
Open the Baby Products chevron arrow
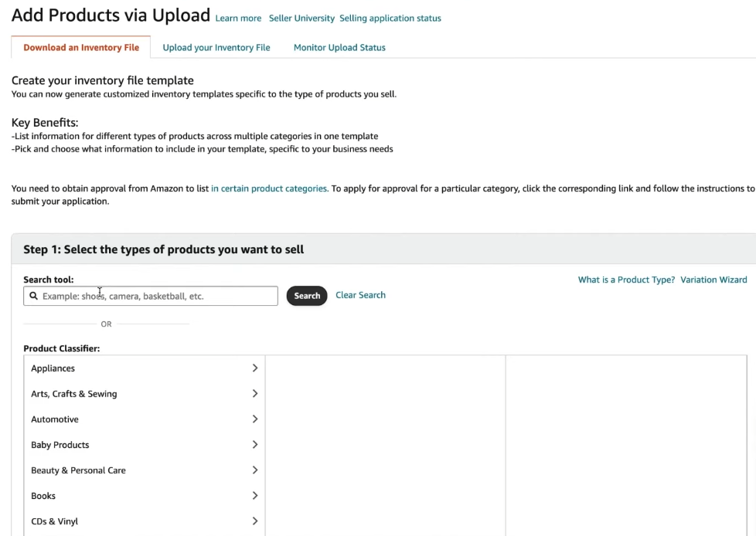click(x=255, y=445)
